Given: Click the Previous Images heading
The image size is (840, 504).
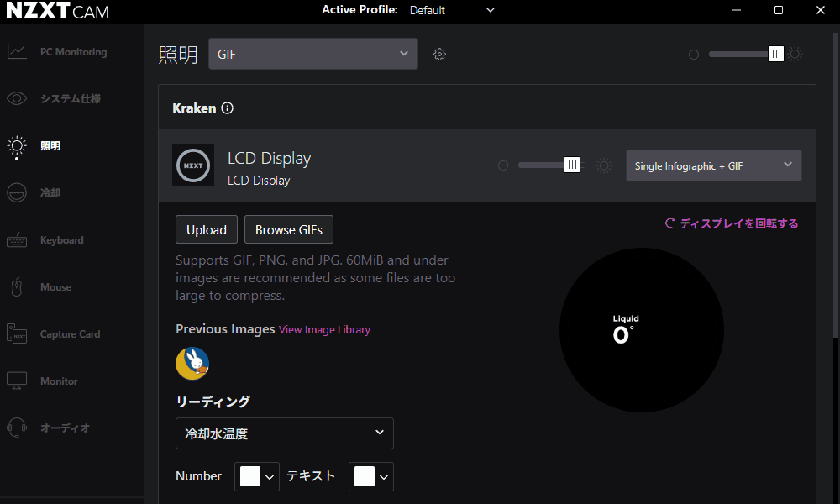Looking at the screenshot, I should (x=225, y=328).
